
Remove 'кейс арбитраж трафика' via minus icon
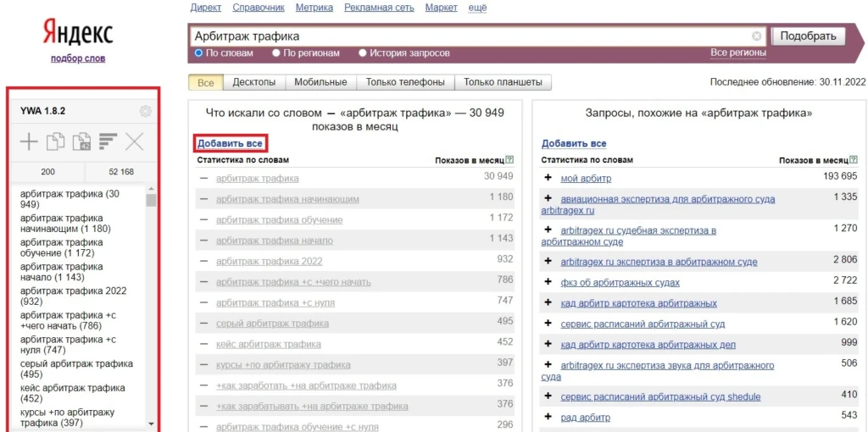(x=204, y=344)
